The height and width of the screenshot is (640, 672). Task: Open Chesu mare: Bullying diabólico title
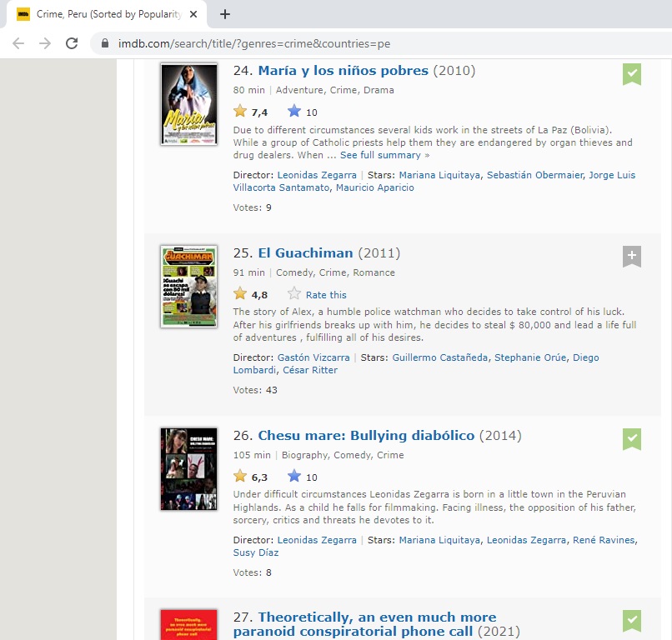pyautogui.click(x=366, y=435)
